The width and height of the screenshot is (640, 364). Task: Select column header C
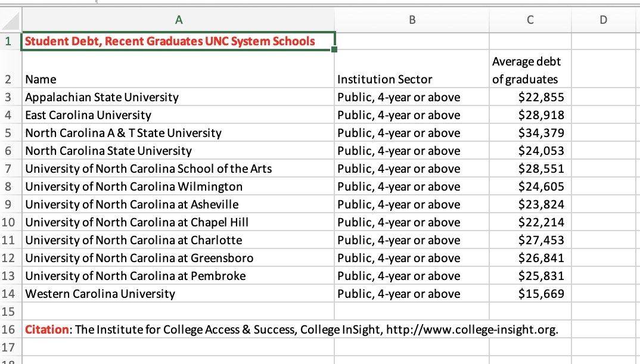coord(530,20)
